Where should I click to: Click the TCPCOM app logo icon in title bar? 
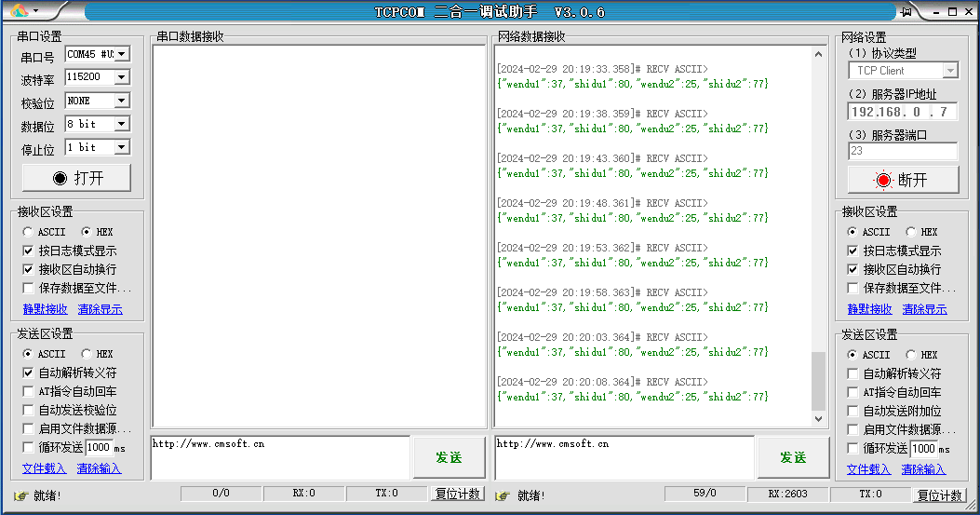pos(20,11)
